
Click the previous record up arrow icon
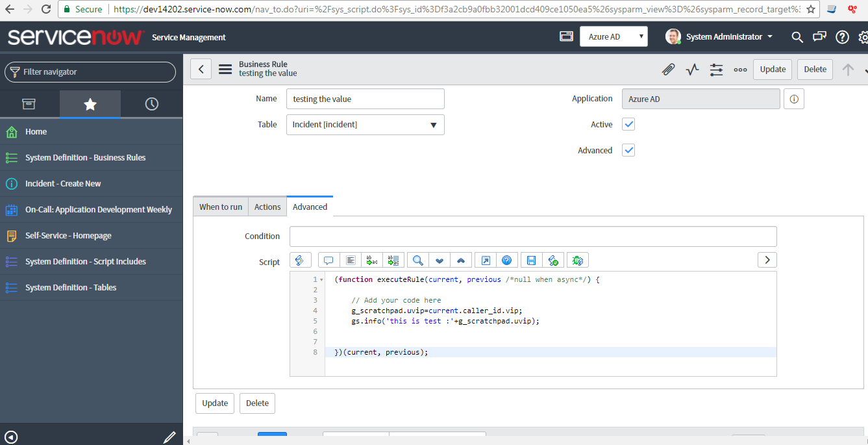(848, 70)
